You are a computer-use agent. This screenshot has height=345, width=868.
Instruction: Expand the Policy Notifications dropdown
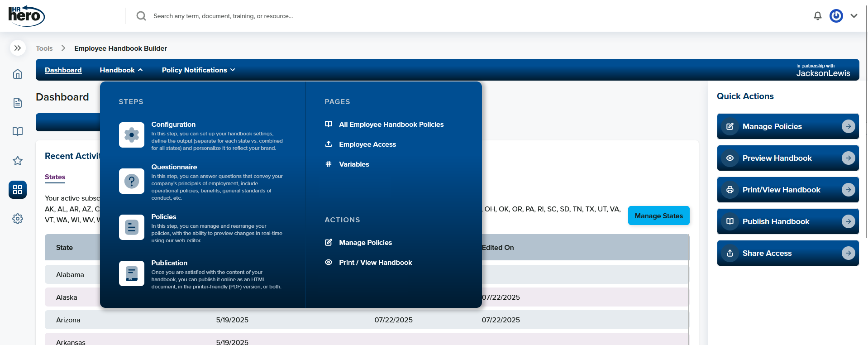point(198,70)
